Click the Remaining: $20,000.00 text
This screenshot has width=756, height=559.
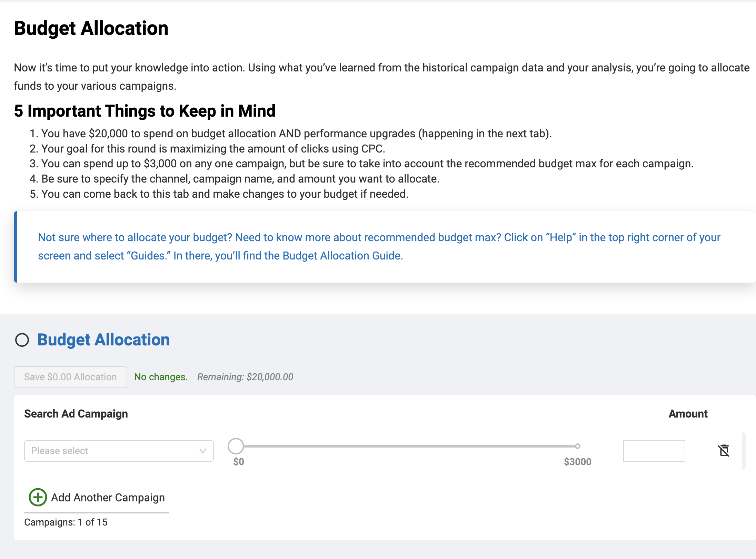(245, 377)
